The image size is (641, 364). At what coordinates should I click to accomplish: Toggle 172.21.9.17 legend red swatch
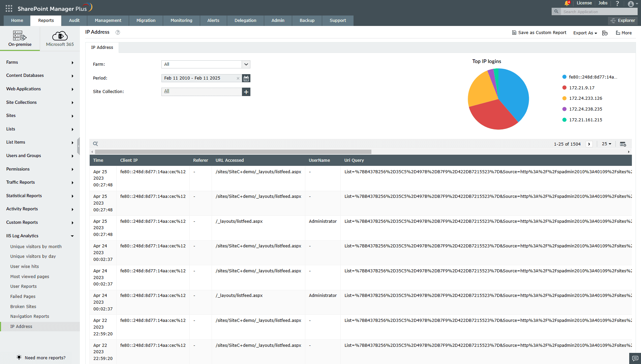(x=564, y=88)
